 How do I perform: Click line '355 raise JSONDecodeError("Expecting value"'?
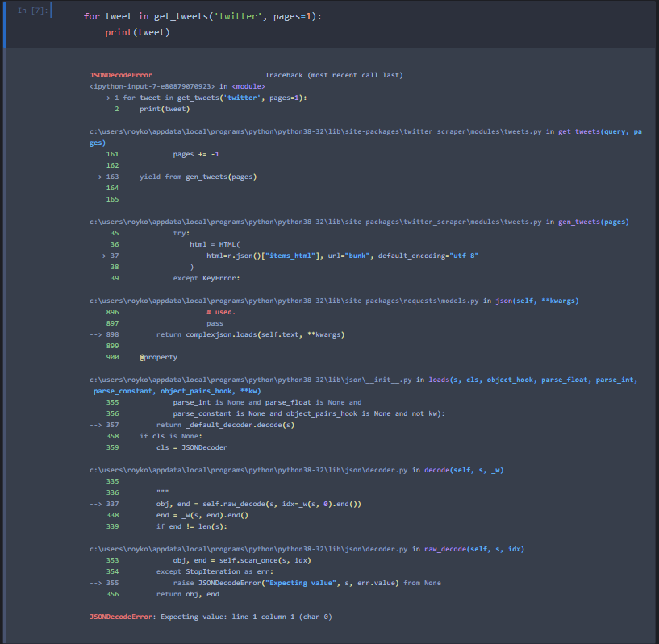pos(265,583)
